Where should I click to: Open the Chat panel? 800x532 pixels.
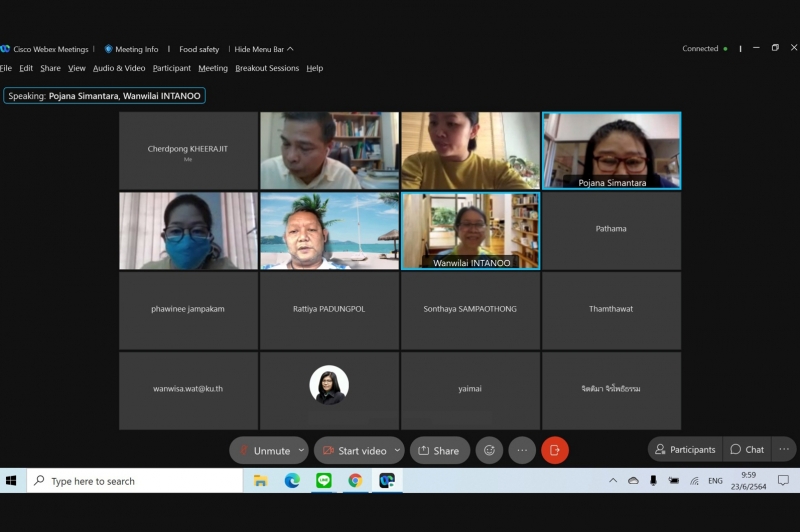pyautogui.click(x=747, y=449)
